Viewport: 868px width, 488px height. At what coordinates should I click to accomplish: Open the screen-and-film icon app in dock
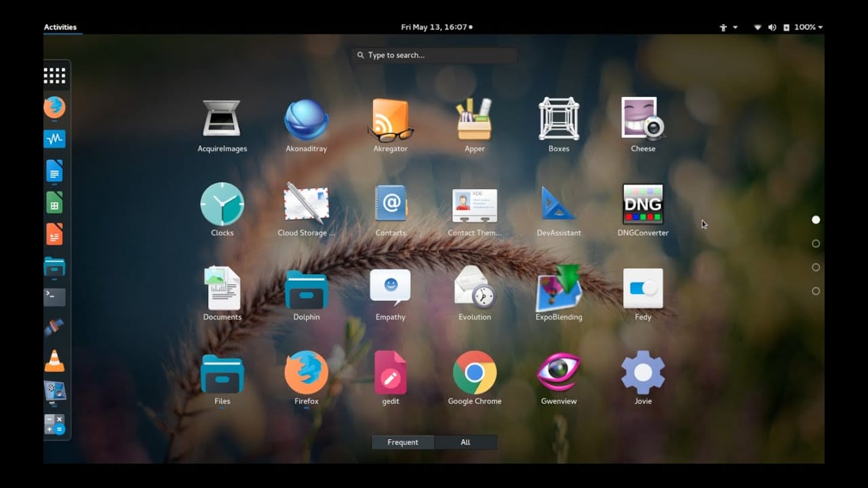[x=55, y=392]
